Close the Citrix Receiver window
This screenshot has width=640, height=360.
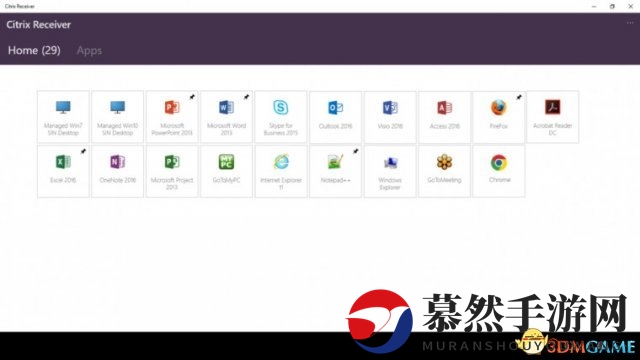click(630, 6)
